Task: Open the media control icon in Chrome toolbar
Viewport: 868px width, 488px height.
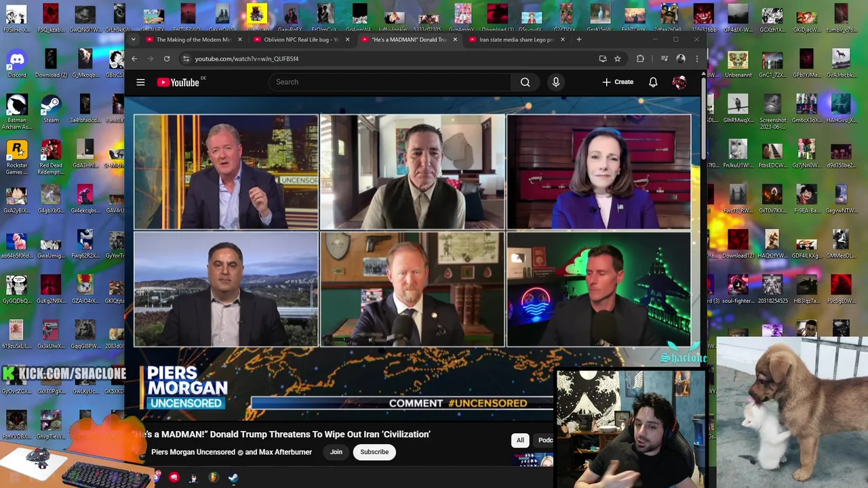Action: (x=665, y=59)
